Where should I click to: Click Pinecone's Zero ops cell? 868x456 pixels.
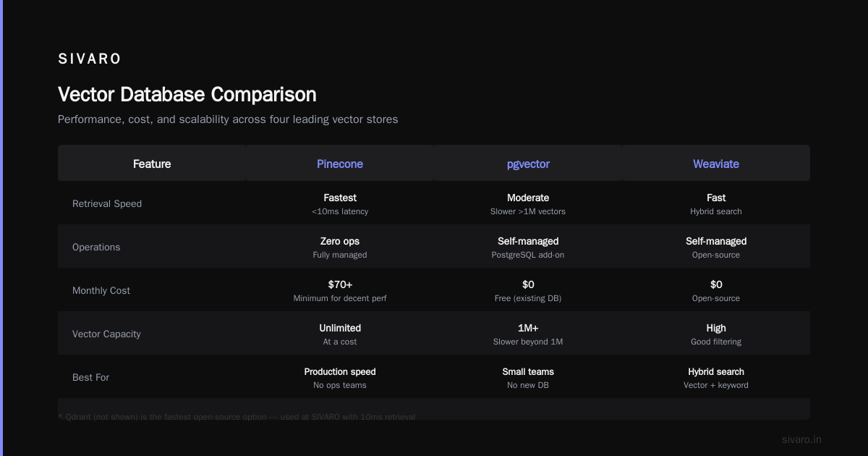pyautogui.click(x=340, y=247)
